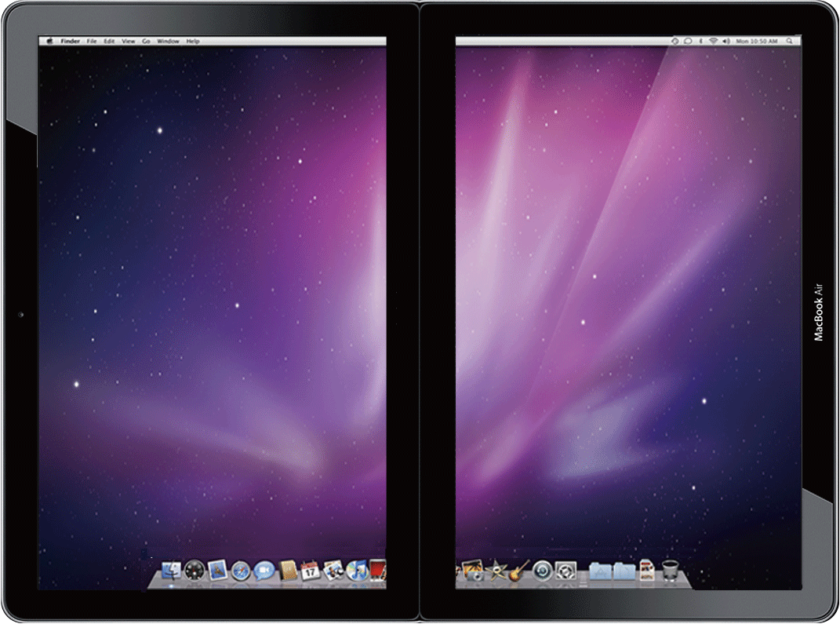Open the View menu
The height and width of the screenshot is (624, 840).
coord(129,41)
